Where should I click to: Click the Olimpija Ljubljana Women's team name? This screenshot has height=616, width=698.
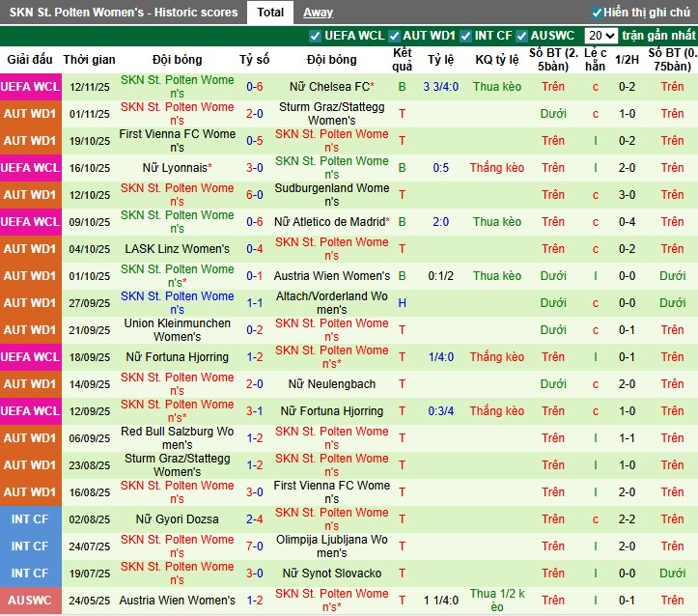pyautogui.click(x=332, y=546)
